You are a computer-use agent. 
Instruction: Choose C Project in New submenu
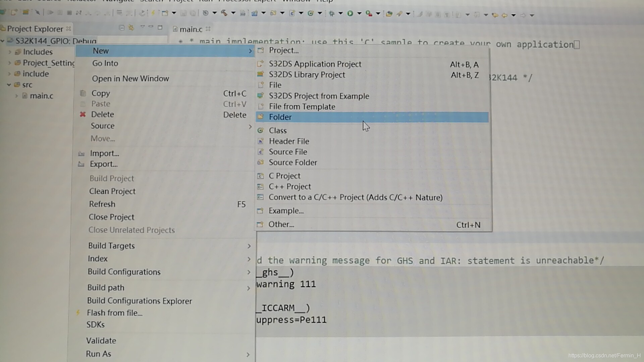point(372,176)
